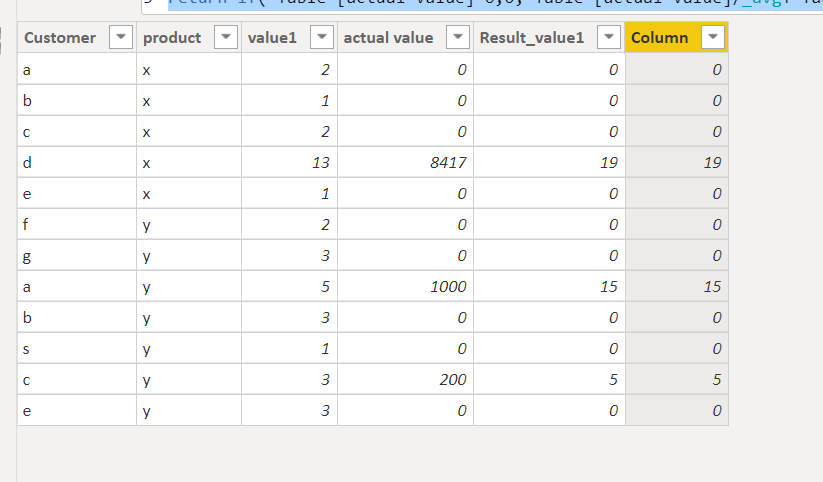Click Column cell 5 in row c y
This screenshot has height=482, width=823.
677,380
